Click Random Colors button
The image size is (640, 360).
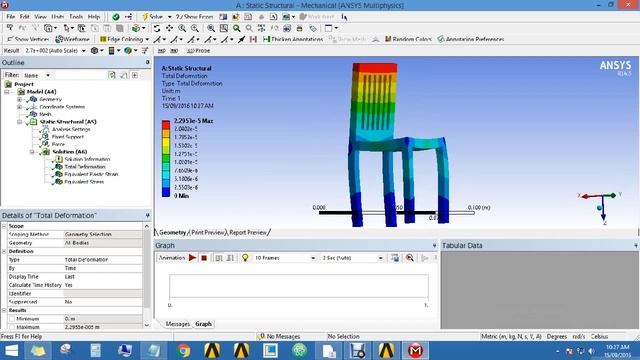[408, 39]
